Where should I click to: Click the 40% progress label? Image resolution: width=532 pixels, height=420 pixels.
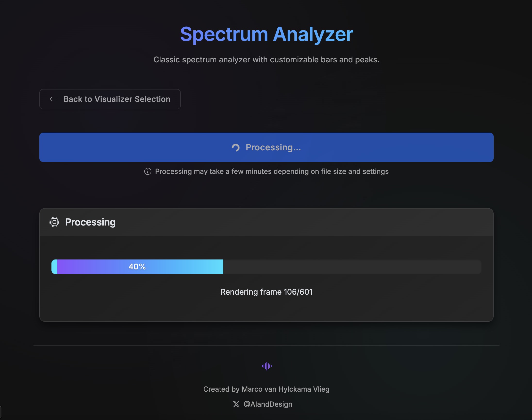tap(137, 267)
